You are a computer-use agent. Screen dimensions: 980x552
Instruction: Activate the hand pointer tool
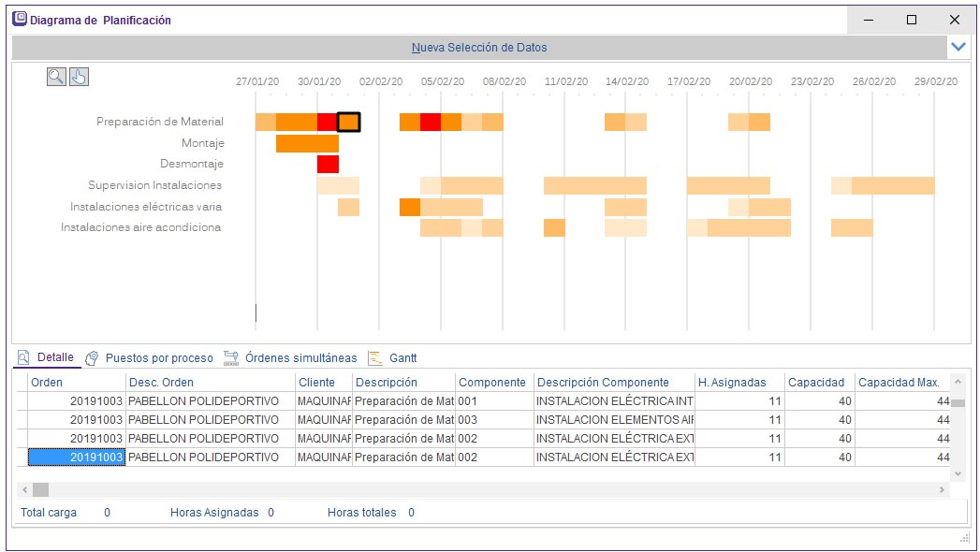click(x=79, y=77)
